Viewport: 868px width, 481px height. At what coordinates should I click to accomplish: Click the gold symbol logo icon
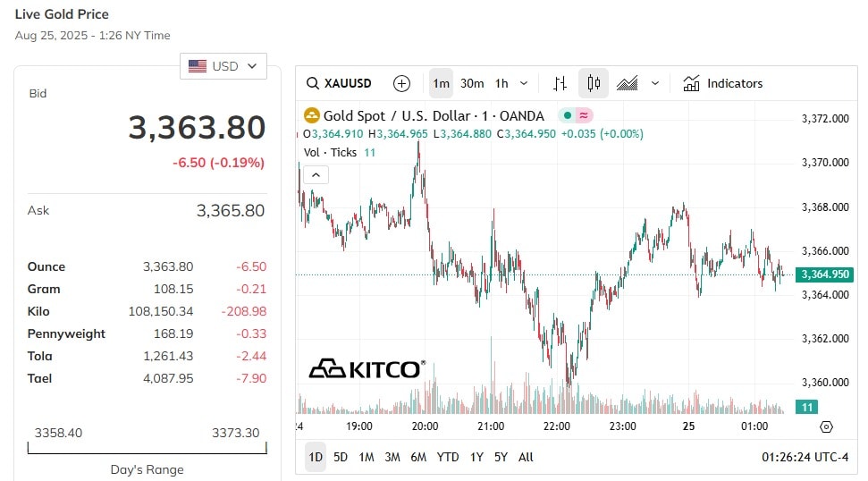pos(312,115)
